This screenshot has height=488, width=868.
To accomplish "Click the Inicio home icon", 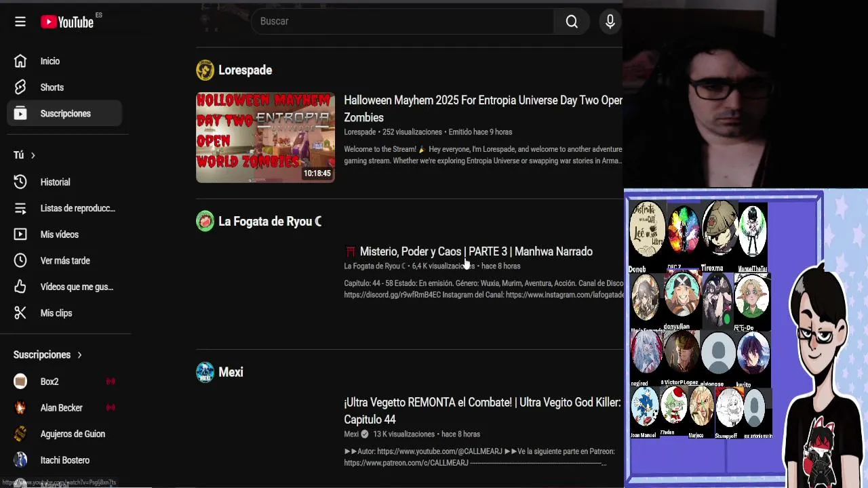I will [20, 61].
